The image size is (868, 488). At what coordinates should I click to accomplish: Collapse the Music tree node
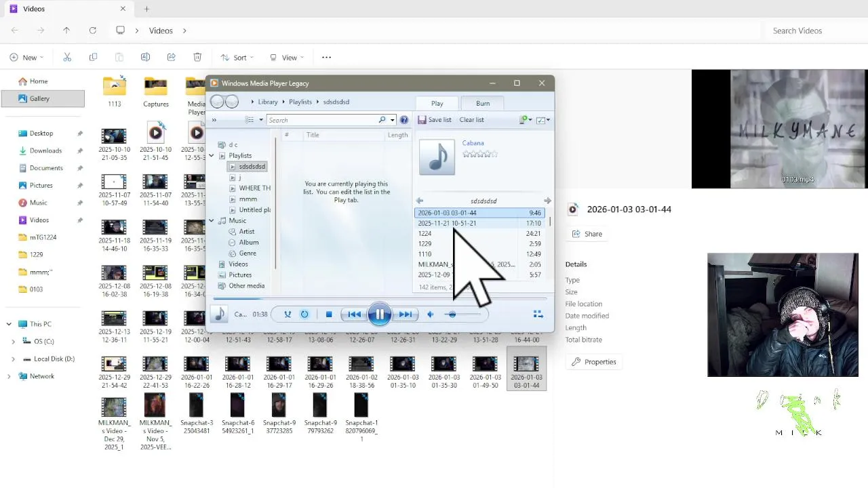tap(212, 221)
